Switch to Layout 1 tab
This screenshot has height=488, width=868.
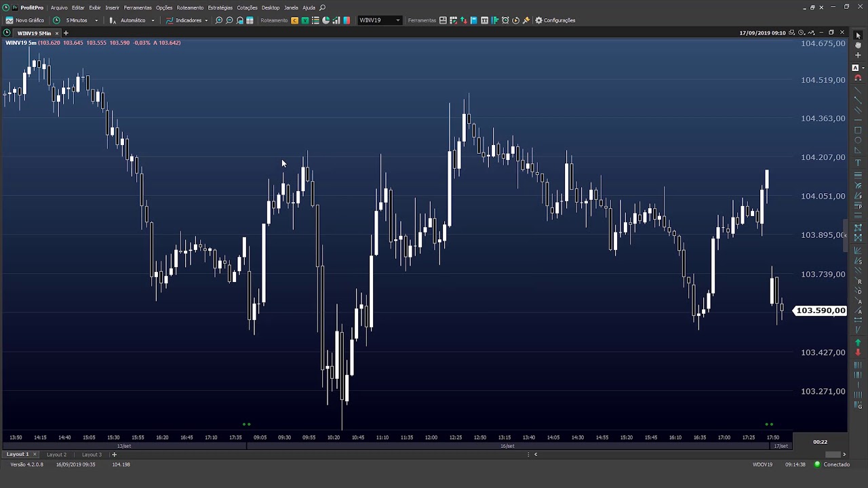click(x=18, y=454)
